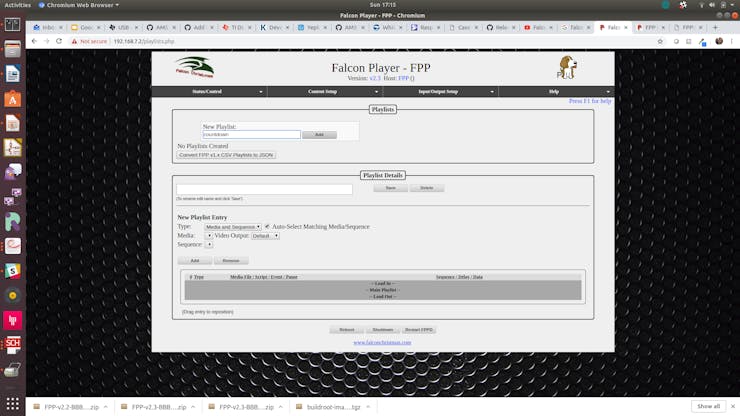Open the Content Setup menu
Viewport: 740px width, 416px height.
point(325,92)
